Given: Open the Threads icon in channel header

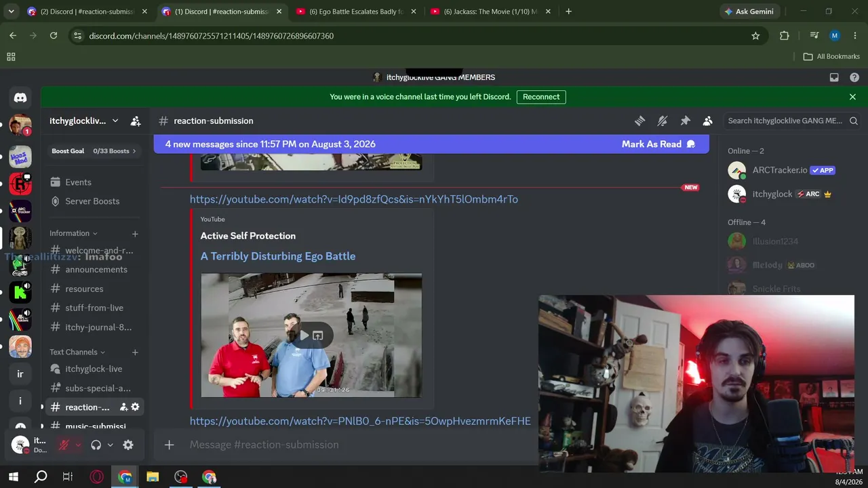Looking at the screenshot, I should pos(639,121).
